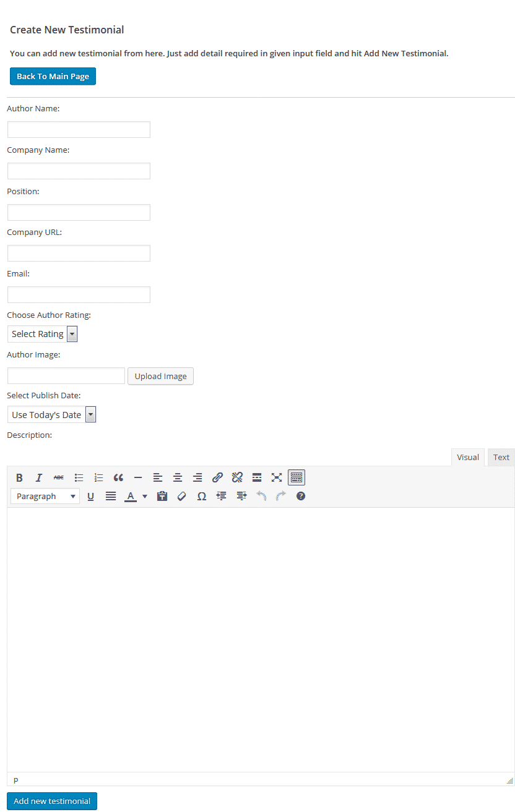Image resolution: width=515 pixels, height=812 pixels.
Task: Insert or edit a link
Action: click(x=217, y=477)
